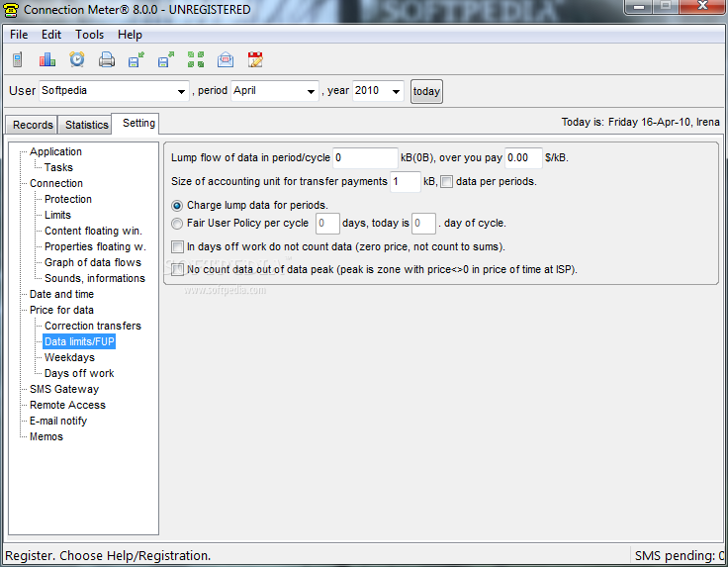Select the Setting tab
The height and width of the screenshot is (567, 728).
click(x=137, y=124)
